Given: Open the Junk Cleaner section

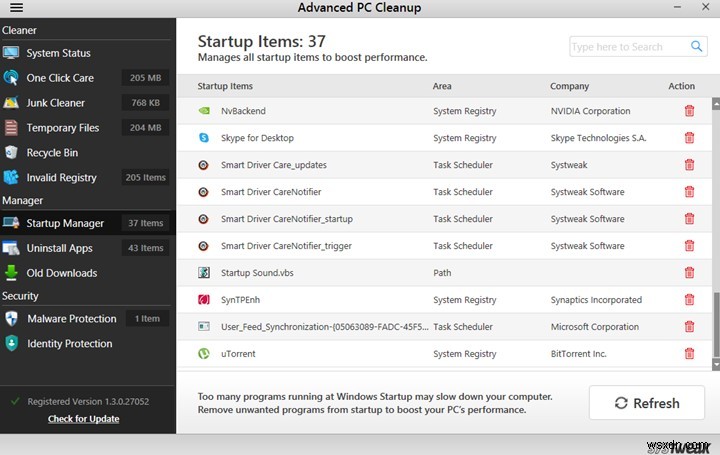Looking at the screenshot, I should pos(56,103).
